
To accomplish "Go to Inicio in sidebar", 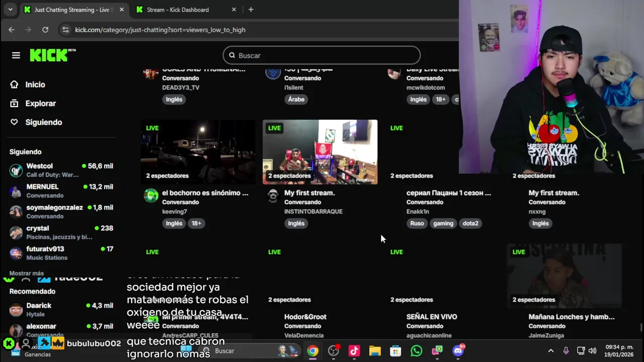I will (x=35, y=84).
